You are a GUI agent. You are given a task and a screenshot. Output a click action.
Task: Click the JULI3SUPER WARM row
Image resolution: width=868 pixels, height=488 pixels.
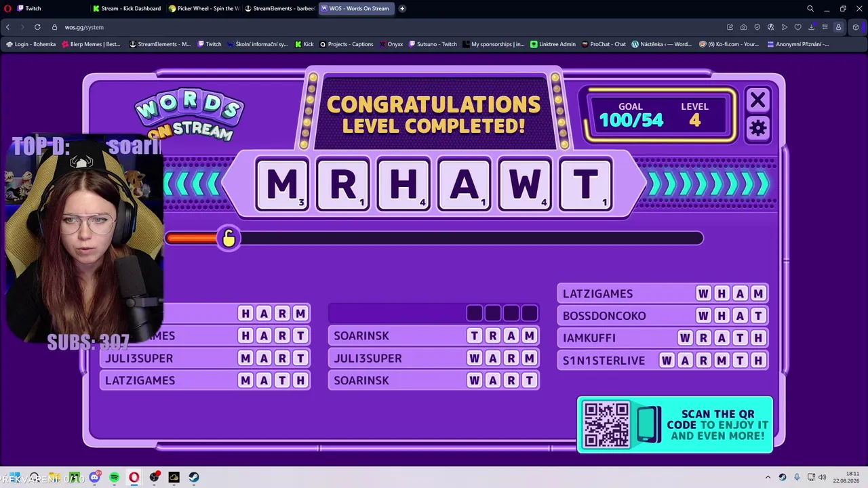click(x=434, y=359)
